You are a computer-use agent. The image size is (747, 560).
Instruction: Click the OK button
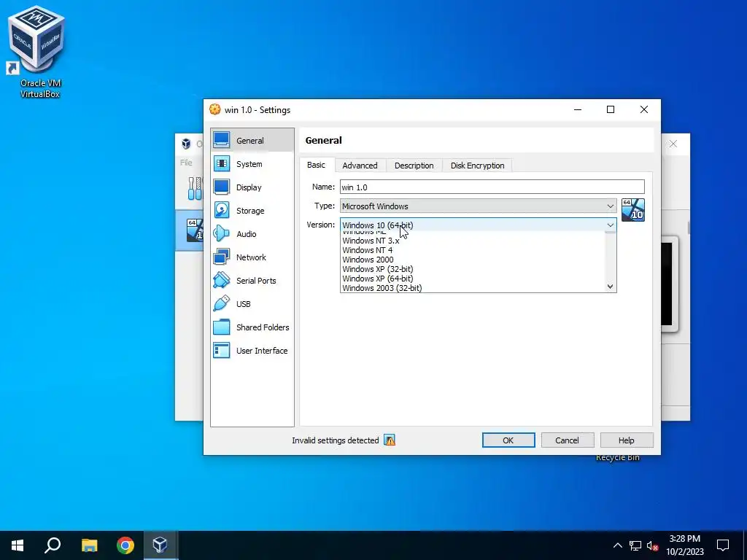pos(508,440)
